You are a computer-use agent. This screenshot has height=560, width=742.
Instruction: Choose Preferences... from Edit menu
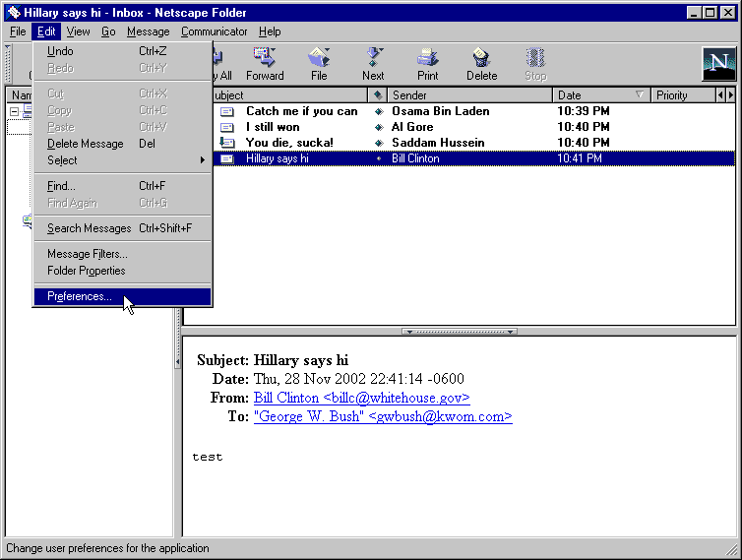pyautogui.click(x=123, y=296)
